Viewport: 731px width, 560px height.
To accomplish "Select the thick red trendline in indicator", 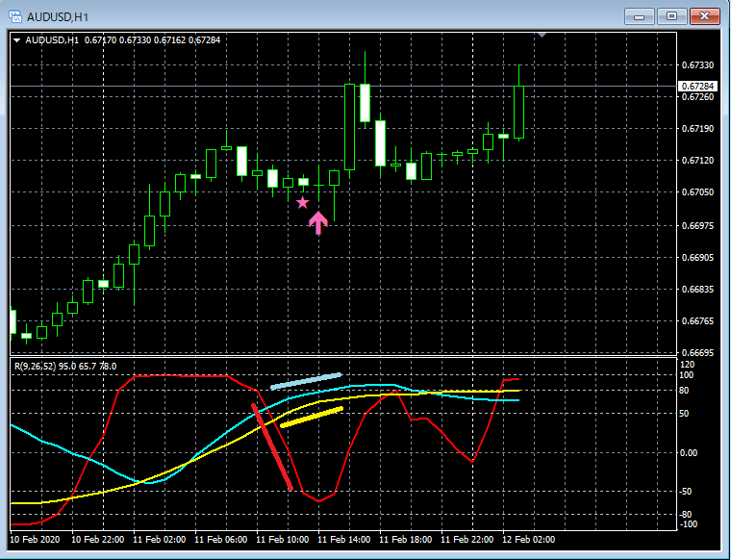I will coord(272,446).
